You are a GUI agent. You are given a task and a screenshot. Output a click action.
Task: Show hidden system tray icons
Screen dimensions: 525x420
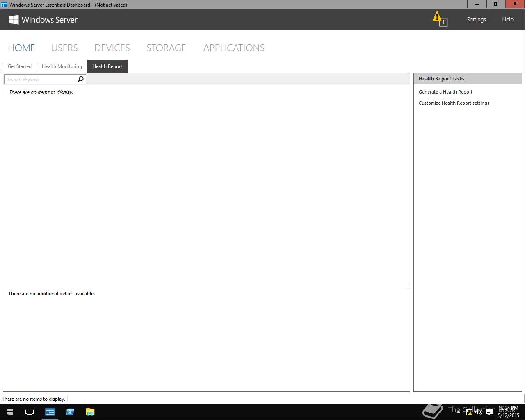click(x=458, y=412)
